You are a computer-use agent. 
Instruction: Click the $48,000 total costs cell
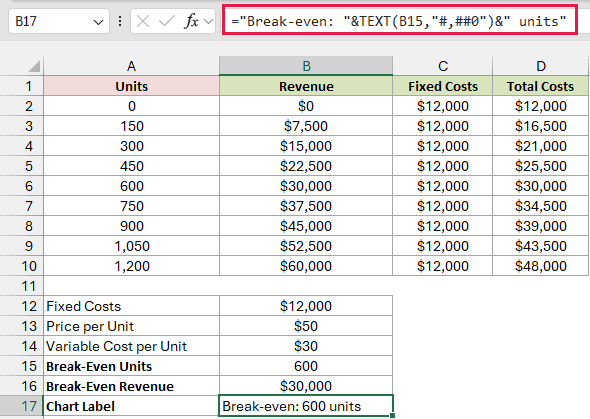(540, 266)
